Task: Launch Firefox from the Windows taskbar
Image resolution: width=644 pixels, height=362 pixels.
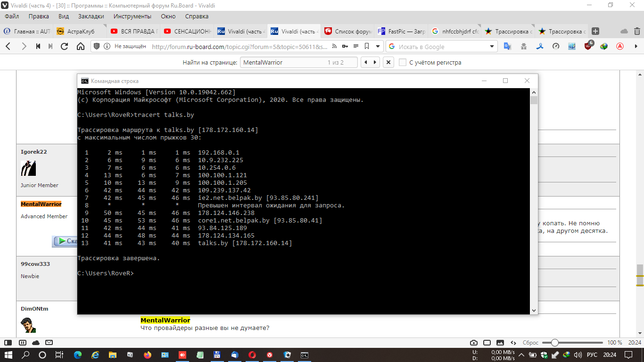Action: pos(147,355)
